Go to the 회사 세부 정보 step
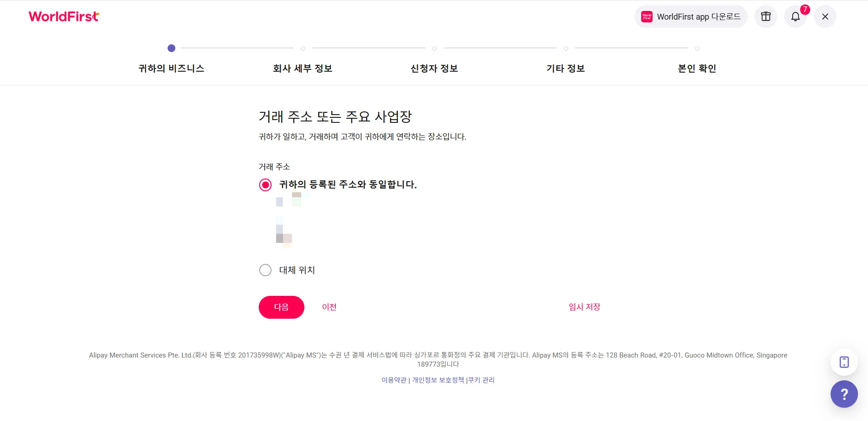Viewport: 868px width, 421px height. pyautogui.click(x=303, y=68)
